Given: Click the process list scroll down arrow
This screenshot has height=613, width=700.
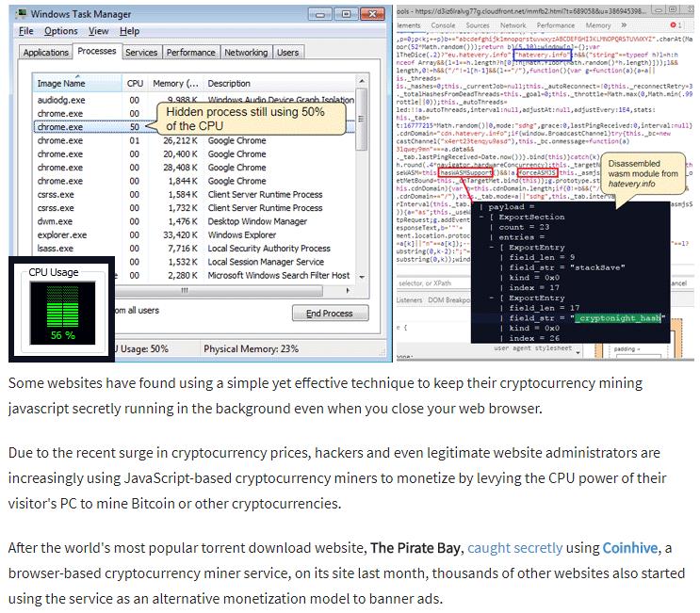Looking at the screenshot, I should tap(362, 277).
